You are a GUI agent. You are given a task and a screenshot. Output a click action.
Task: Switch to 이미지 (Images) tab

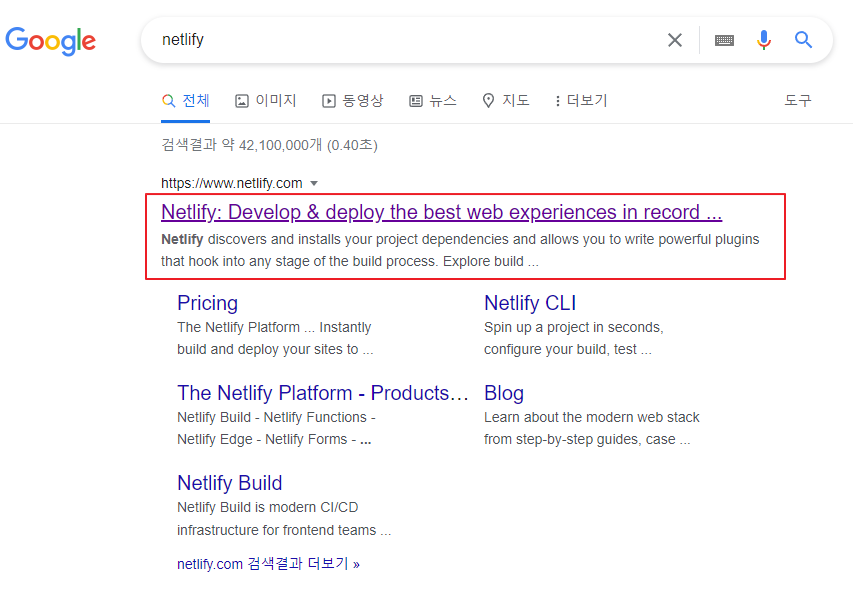[265, 101]
